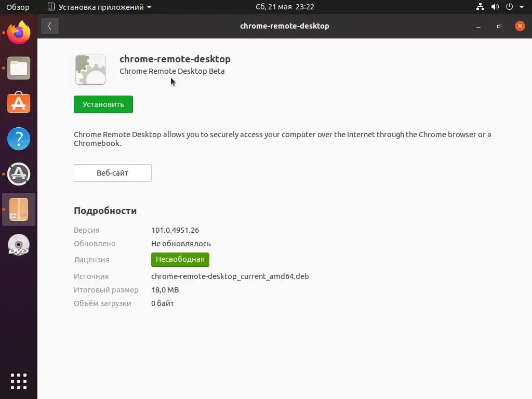Image resolution: width=532 pixels, height=399 pixels.
Task: Click the source chrome-remote-desktop_current_amd64.deb text
Action: click(230, 276)
